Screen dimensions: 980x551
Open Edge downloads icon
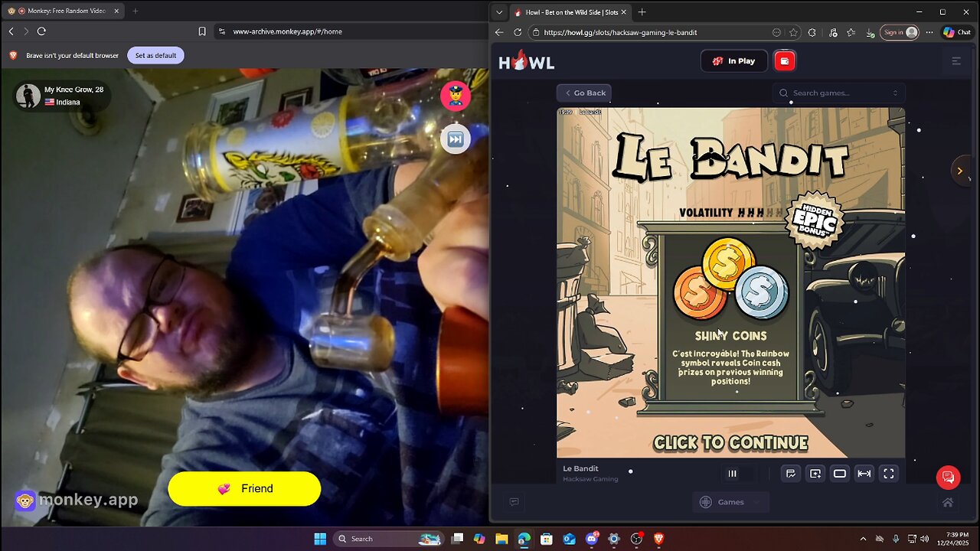(x=871, y=32)
